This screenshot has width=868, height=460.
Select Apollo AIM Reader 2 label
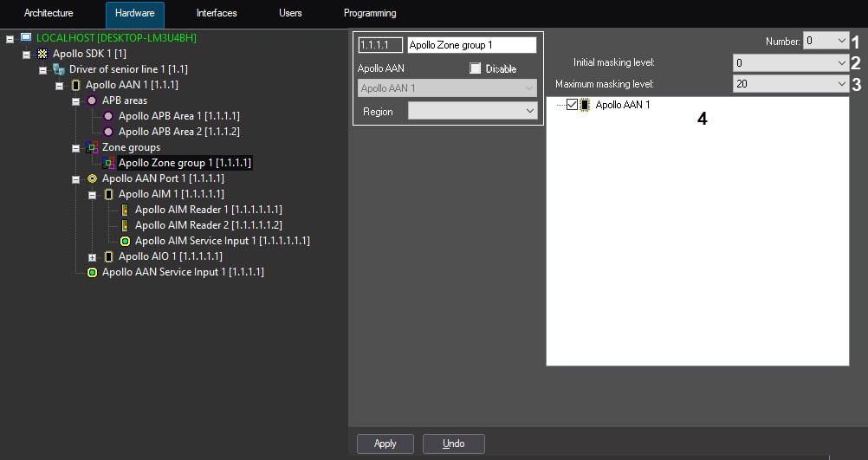(209, 224)
